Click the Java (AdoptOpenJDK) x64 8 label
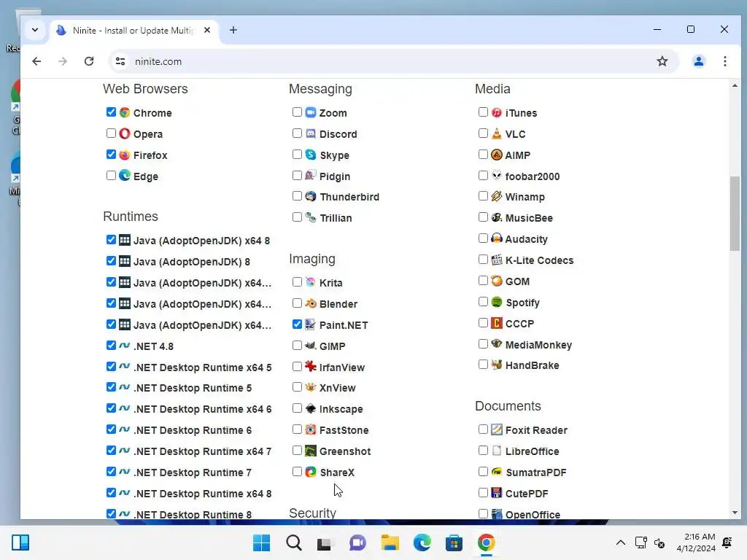This screenshot has width=747, height=560. (201, 241)
